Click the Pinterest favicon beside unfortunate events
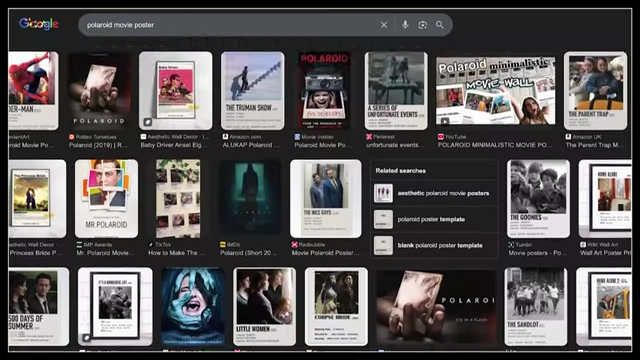Viewport: 640px width, 360px height. 369,137
